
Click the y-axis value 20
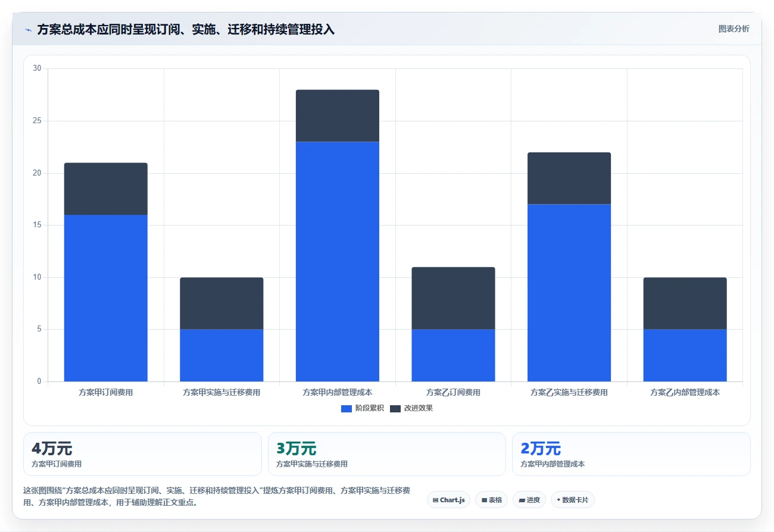click(x=37, y=173)
